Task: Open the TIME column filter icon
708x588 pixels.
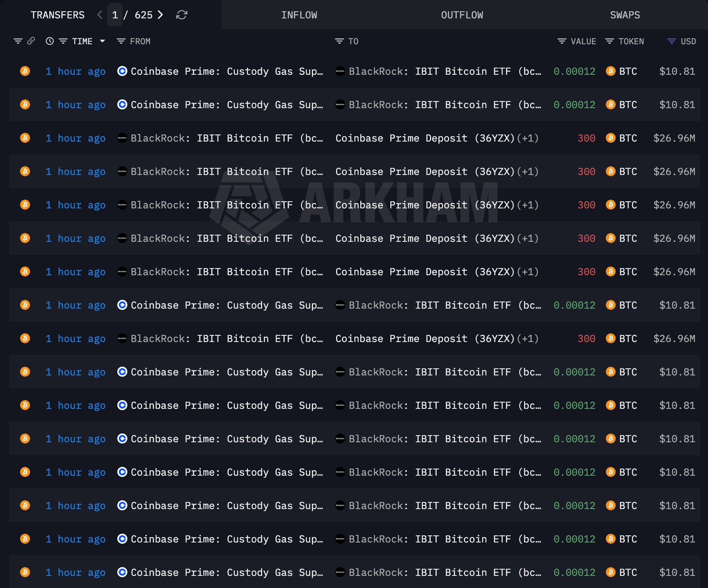Action: click(63, 41)
